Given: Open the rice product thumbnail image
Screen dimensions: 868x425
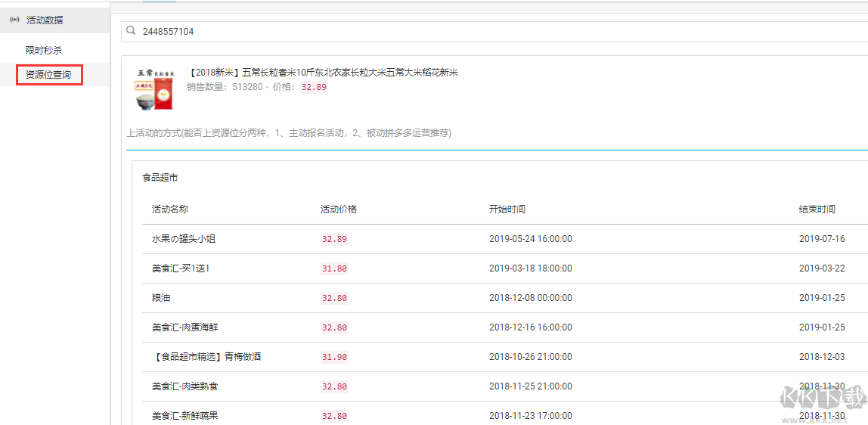Looking at the screenshot, I should tap(154, 89).
